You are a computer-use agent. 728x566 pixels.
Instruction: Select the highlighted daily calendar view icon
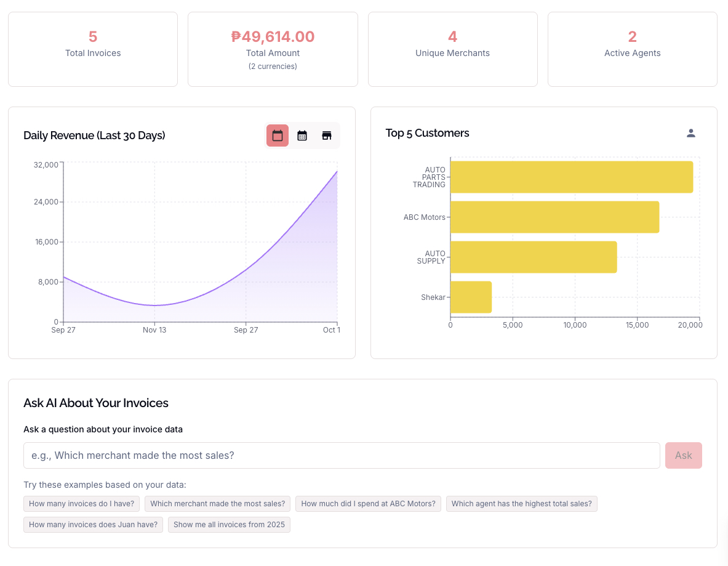tap(277, 135)
